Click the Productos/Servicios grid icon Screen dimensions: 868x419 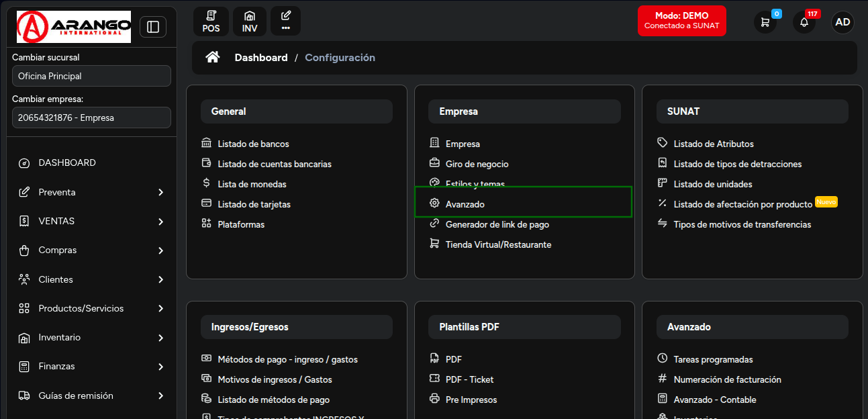click(24, 308)
